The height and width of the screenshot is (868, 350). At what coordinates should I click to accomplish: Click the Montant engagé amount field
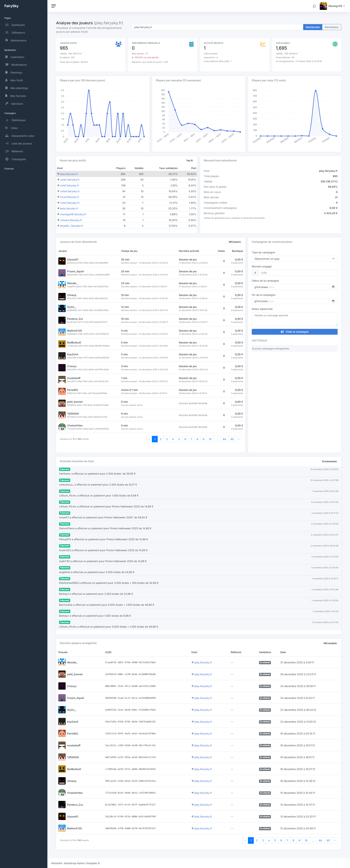point(298,273)
